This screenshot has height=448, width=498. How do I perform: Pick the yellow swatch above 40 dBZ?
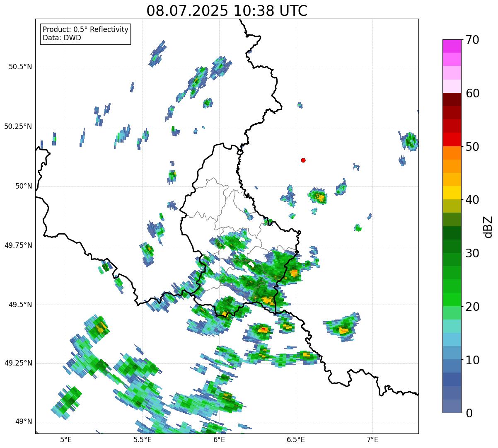click(452, 193)
